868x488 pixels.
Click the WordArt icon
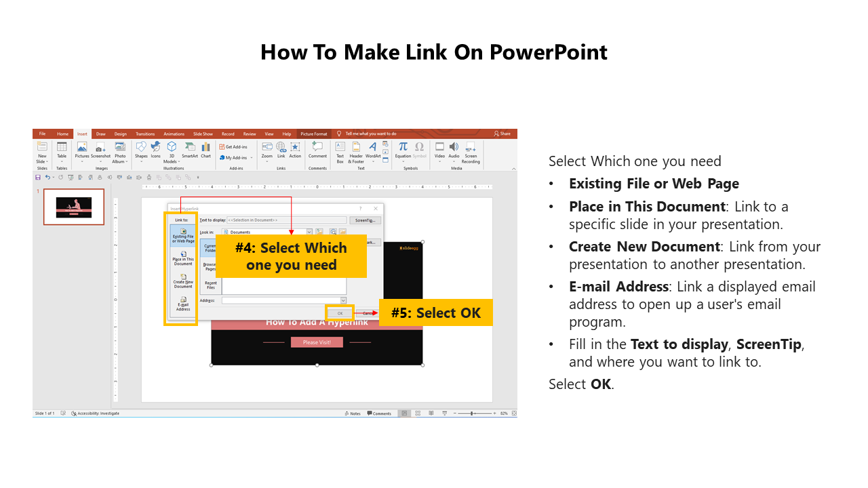pyautogui.click(x=373, y=147)
